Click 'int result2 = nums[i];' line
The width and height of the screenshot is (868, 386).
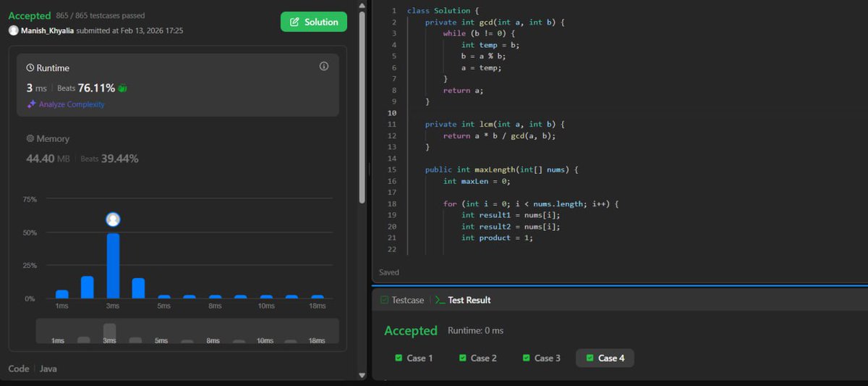511,226
